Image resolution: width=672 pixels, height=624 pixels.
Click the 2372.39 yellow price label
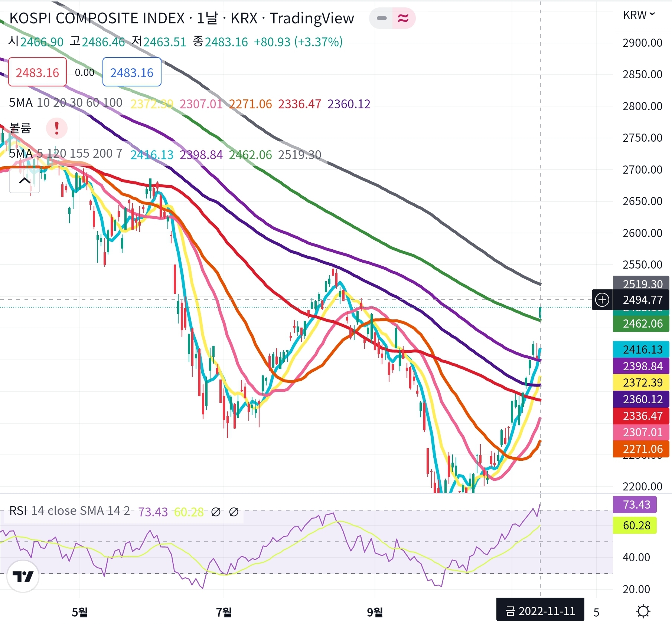[641, 382]
